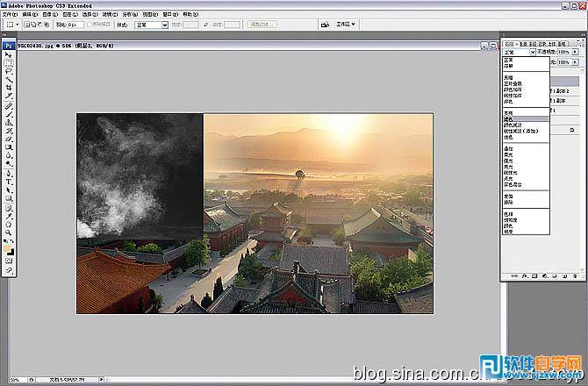
Task: Create new layer icon in layers panel
Action: pos(565,276)
